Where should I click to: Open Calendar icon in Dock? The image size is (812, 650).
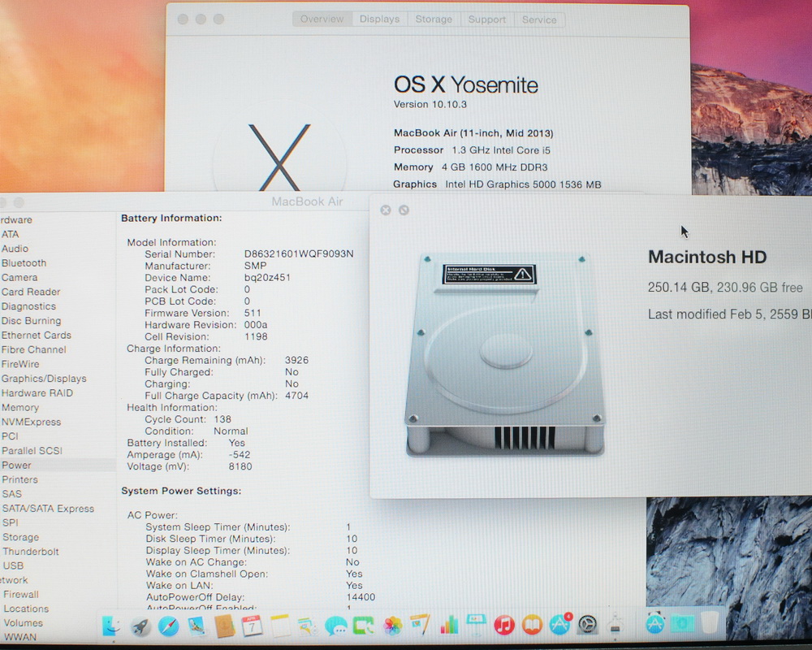tap(253, 626)
